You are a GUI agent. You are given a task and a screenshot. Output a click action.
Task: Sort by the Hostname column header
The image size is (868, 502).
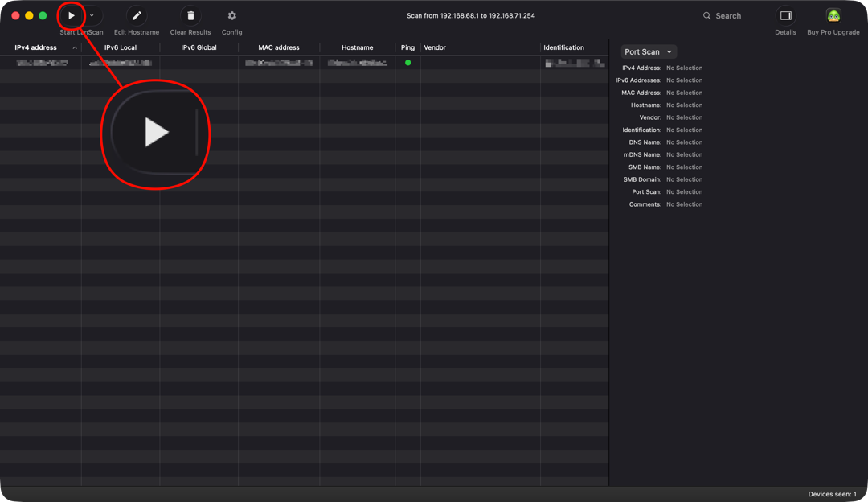point(357,47)
